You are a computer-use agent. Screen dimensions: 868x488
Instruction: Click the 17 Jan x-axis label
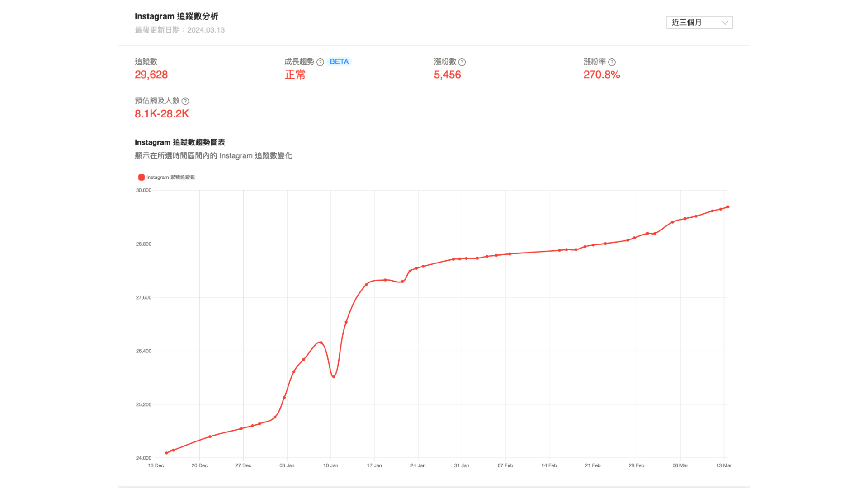[x=374, y=465]
